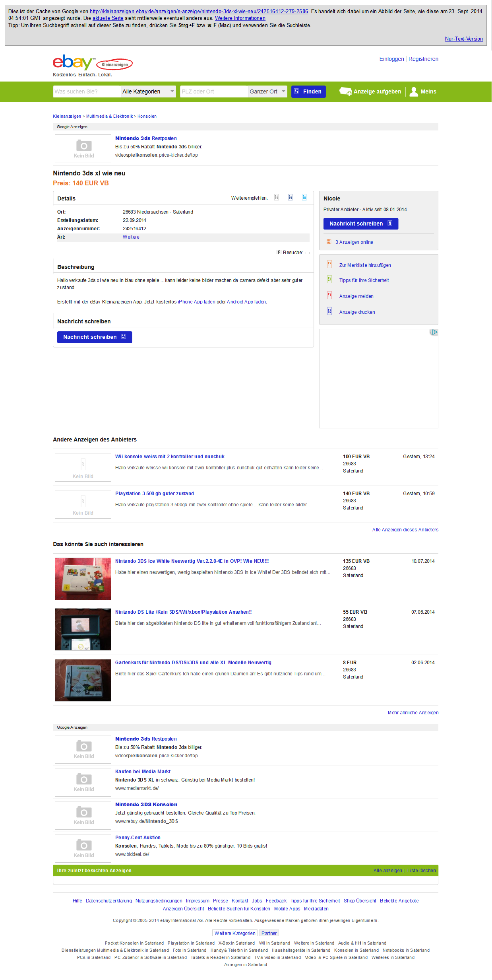492x980 pixels.
Task: Click the Was suchen Sie search field
Action: click(87, 91)
